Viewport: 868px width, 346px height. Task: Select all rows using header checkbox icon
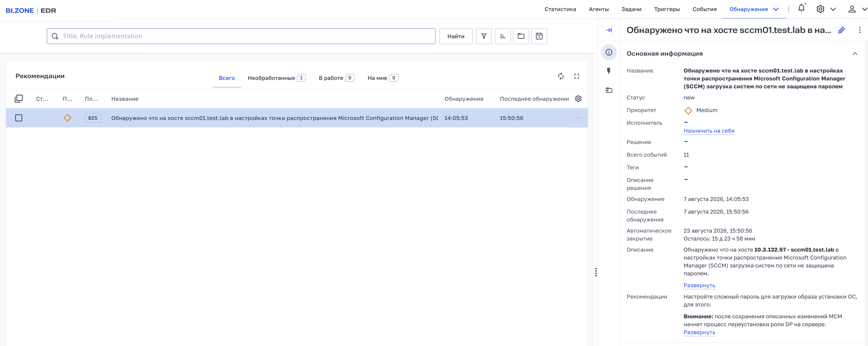(x=19, y=98)
